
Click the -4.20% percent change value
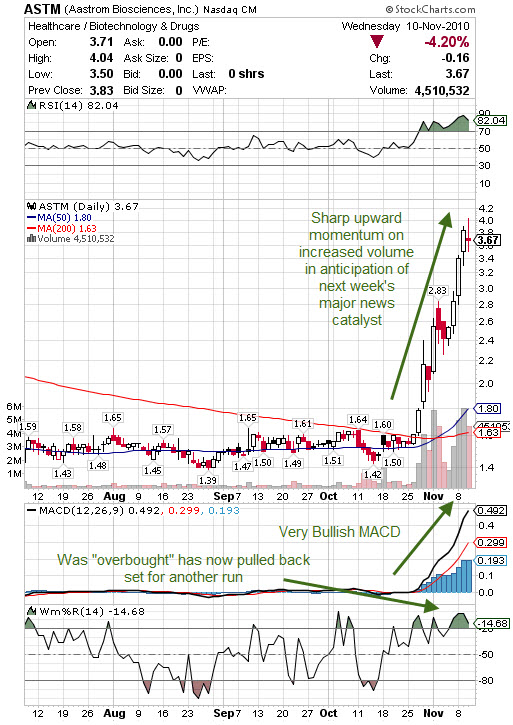pyautogui.click(x=446, y=42)
